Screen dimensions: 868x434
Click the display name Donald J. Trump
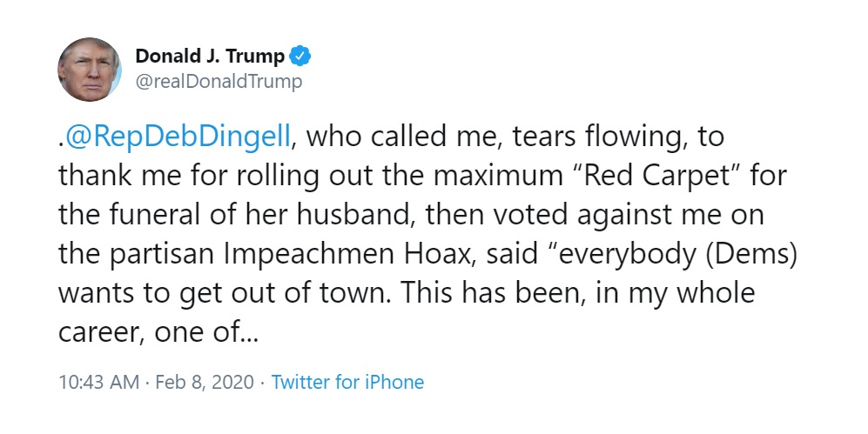(x=210, y=56)
